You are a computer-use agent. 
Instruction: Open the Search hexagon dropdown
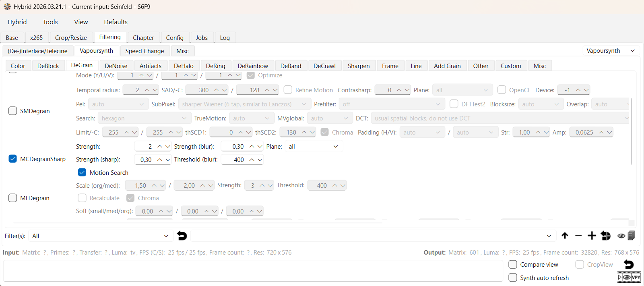[x=144, y=118]
